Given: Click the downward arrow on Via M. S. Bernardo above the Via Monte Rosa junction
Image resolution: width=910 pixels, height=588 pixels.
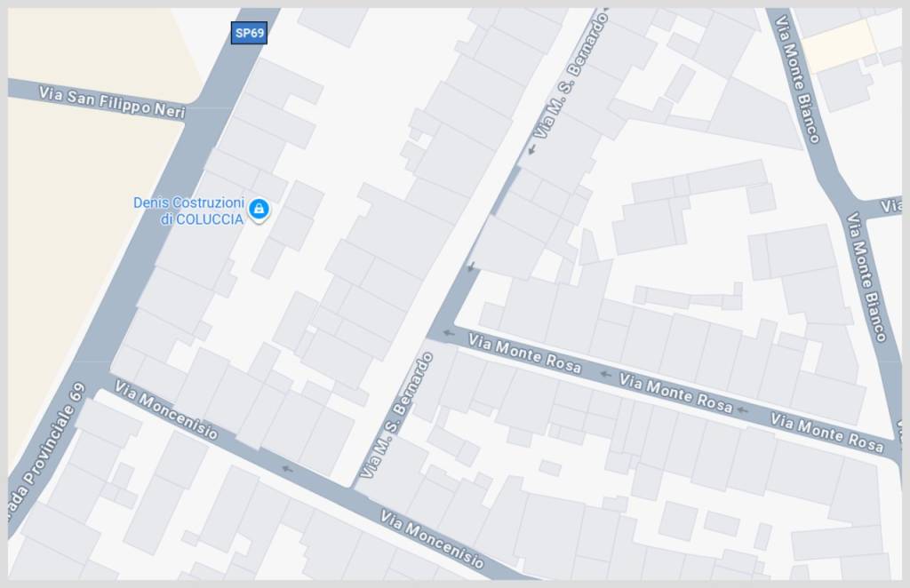Looking at the screenshot, I should (x=471, y=267).
